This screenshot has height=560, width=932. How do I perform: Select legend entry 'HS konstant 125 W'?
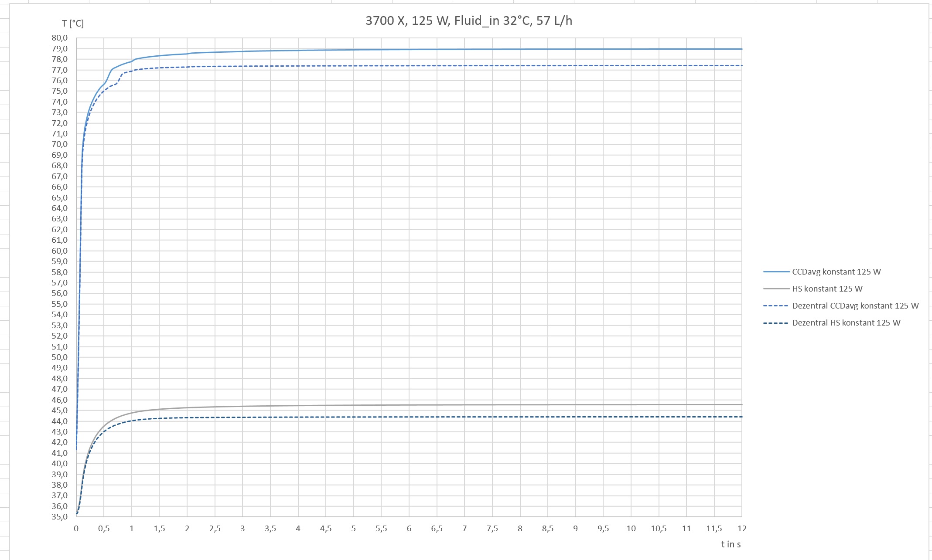(x=827, y=289)
